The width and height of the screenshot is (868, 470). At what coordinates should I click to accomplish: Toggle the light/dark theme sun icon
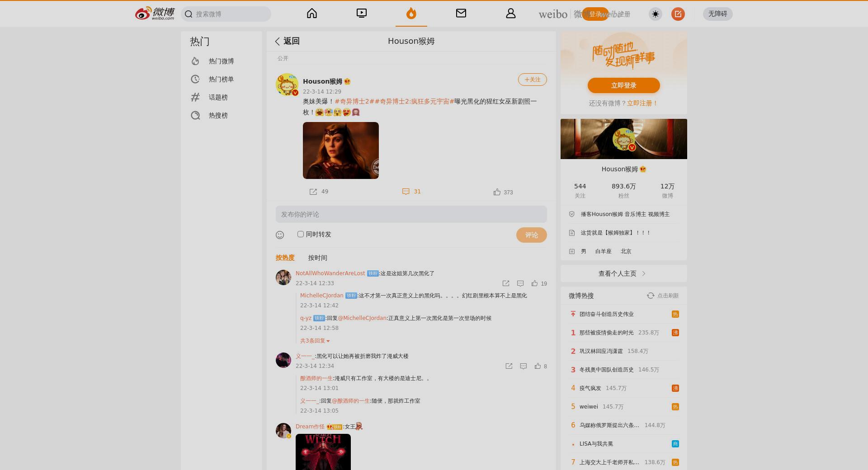tap(656, 14)
